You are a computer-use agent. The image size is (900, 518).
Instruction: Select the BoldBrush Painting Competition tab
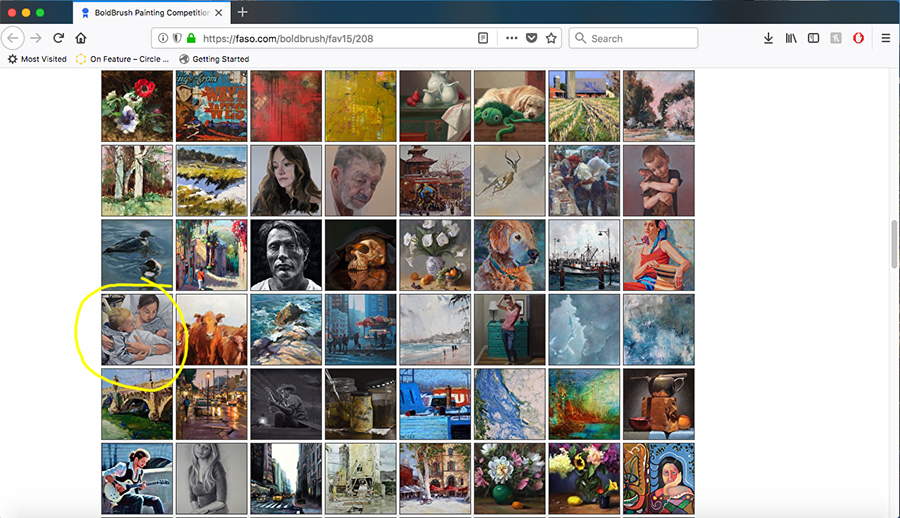(x=152, y=13)
